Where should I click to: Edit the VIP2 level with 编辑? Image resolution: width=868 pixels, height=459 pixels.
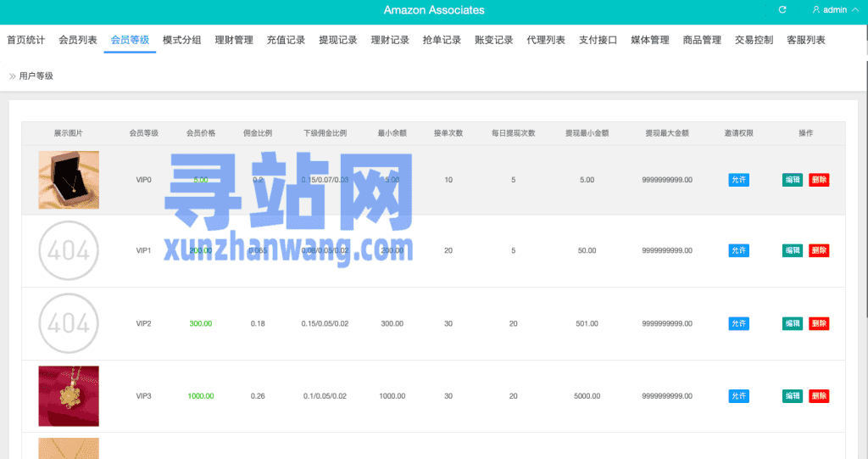click(793, 323)
